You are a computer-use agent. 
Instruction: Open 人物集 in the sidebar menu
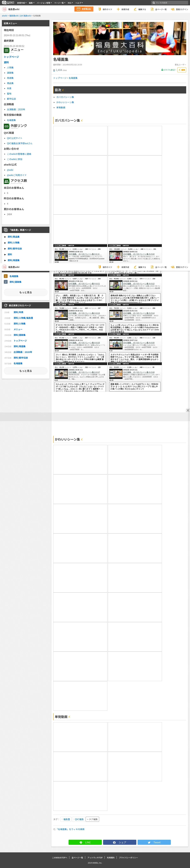pos(10,68)
